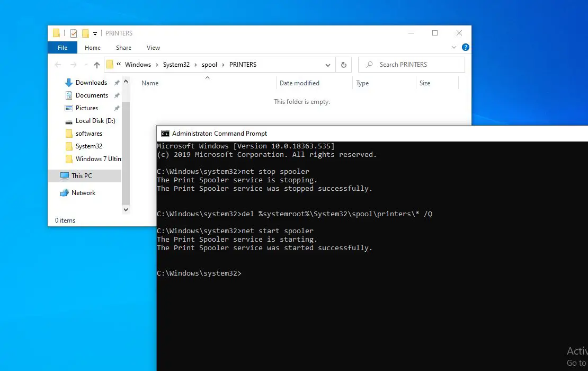Viewport: 588px width, 371px height.
Task: Go up one folder level arrow
Action: (97, 65)
